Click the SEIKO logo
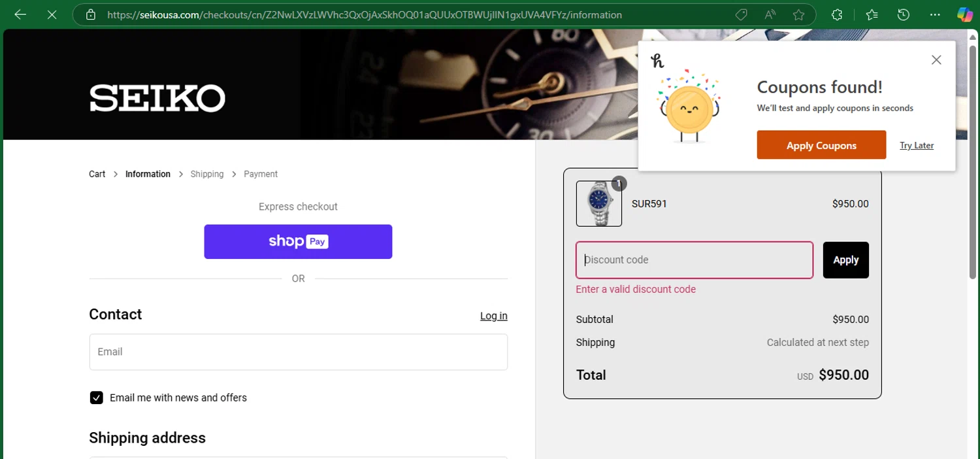This screenshot has height=459, width=980. (x=157, y=98)
